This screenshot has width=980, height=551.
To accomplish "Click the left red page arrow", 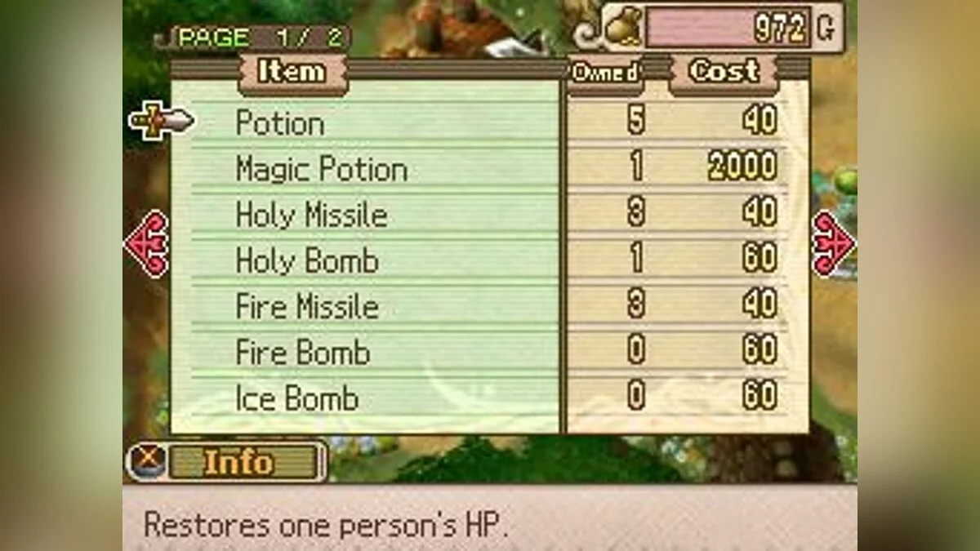I will [147, 244].
